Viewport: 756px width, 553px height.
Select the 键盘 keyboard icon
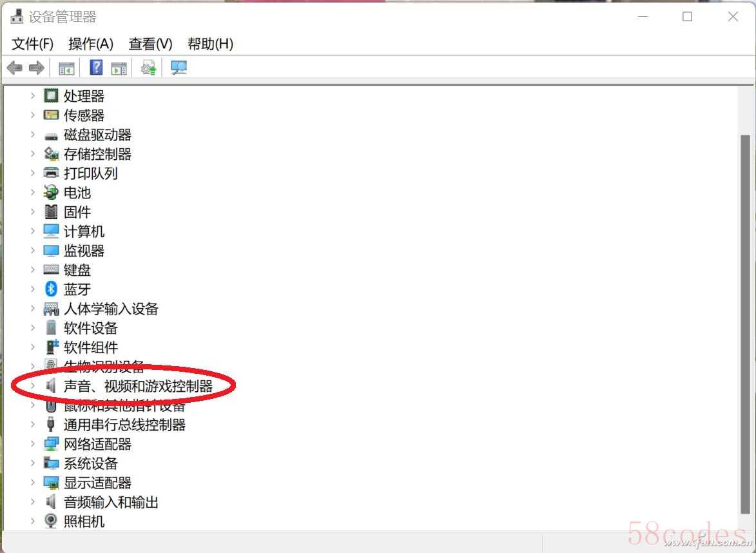(51, 270)
